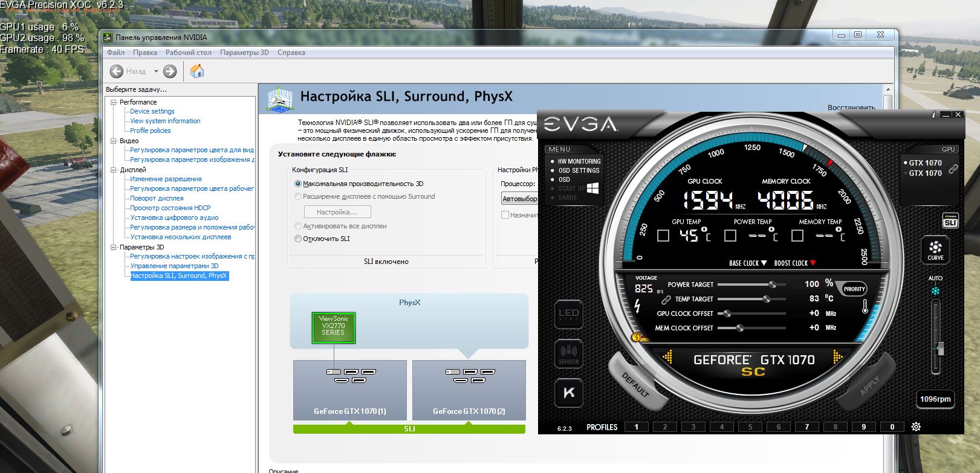Click the EVGA info icon
Screen dimensions: 980x473
click(x=934, y=114)
